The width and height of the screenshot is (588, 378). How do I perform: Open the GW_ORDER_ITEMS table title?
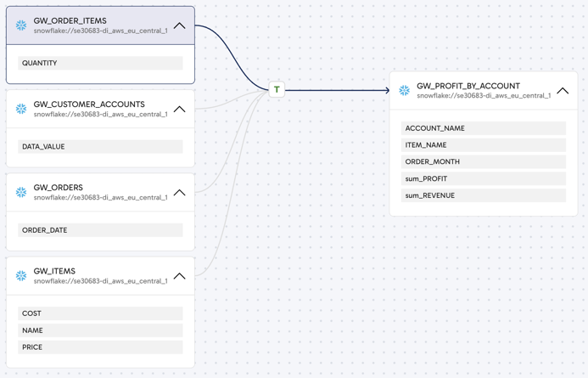(70, 20)
